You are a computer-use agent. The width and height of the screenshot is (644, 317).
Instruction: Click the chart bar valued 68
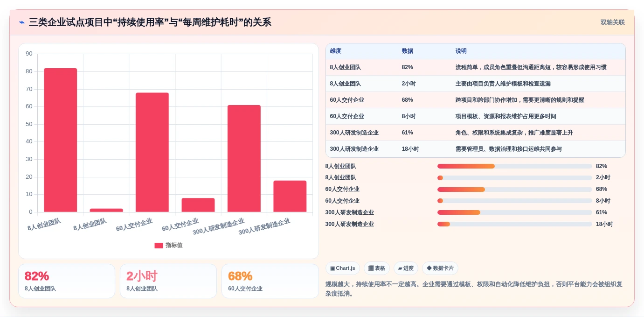coord(152,152)
